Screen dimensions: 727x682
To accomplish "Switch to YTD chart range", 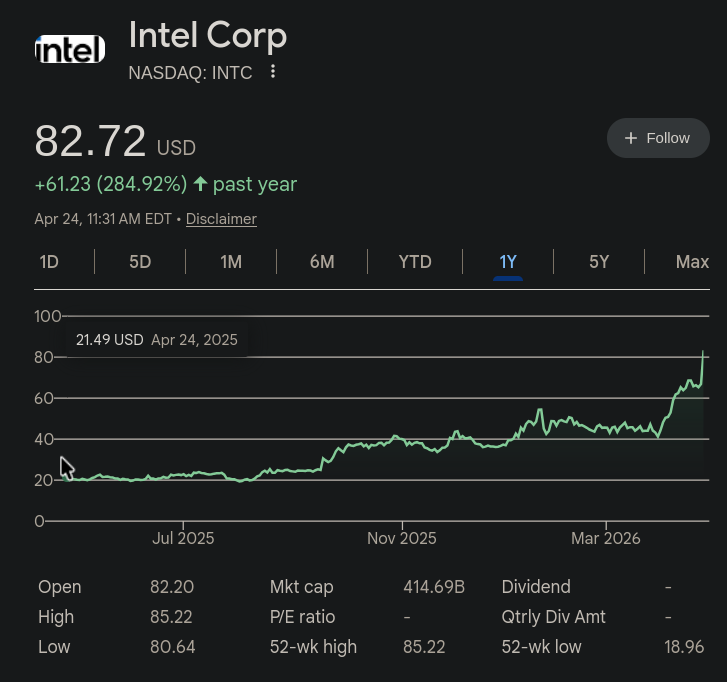I will (x=415, y=262).
